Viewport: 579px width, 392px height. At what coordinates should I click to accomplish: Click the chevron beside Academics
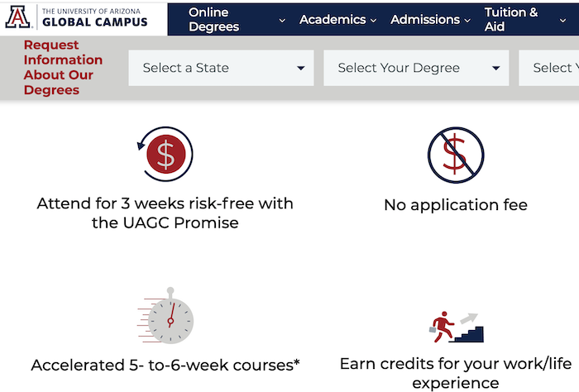click(373, 21)
